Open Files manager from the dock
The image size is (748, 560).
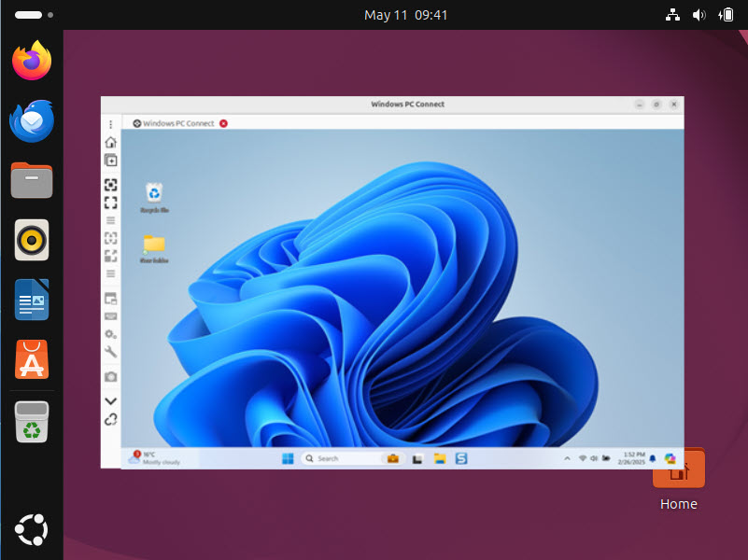[32, 180]
